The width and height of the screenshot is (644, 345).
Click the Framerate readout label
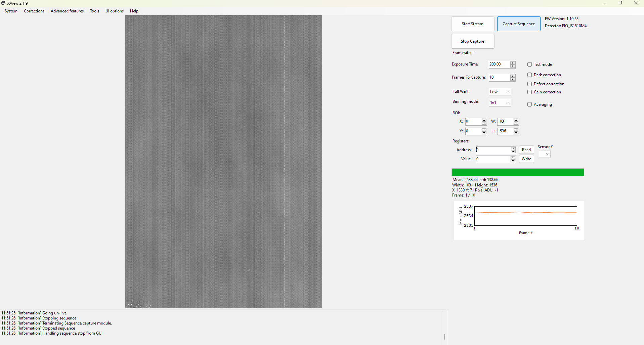click(464, 53)
